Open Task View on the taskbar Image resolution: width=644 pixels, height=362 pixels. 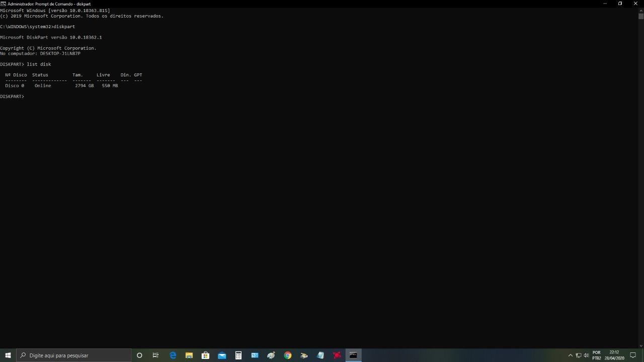tap(155, 355)
